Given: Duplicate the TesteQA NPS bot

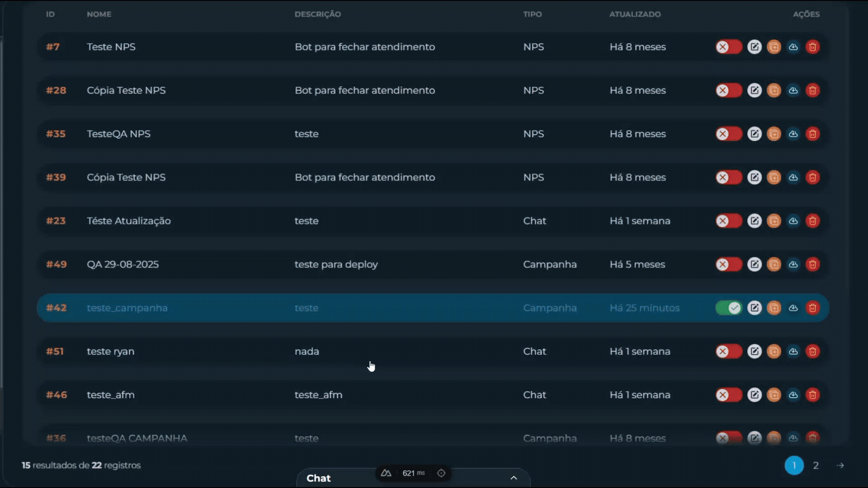Looking at the screenshot, I should [774, 134].
